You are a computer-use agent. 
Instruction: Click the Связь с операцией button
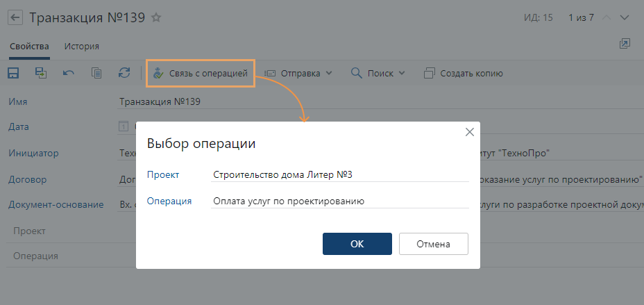click(x=201, y=73)
